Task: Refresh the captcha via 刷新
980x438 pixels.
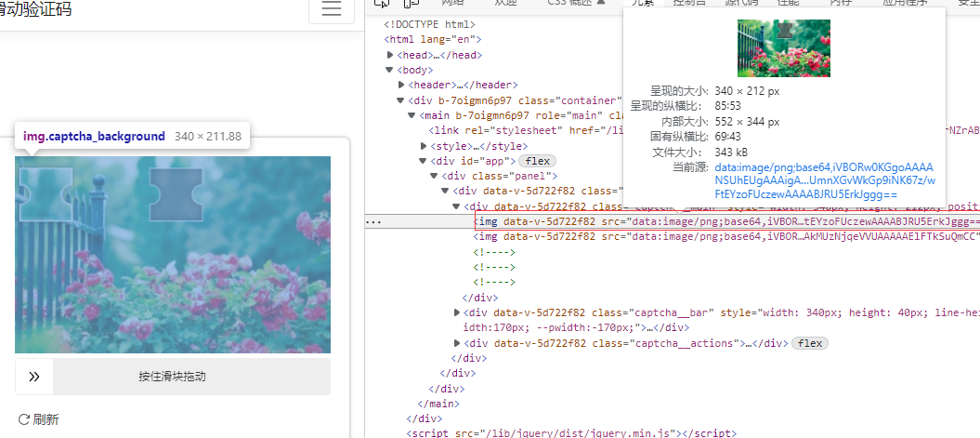Action: pyautogui.click(x=39, y=419)
